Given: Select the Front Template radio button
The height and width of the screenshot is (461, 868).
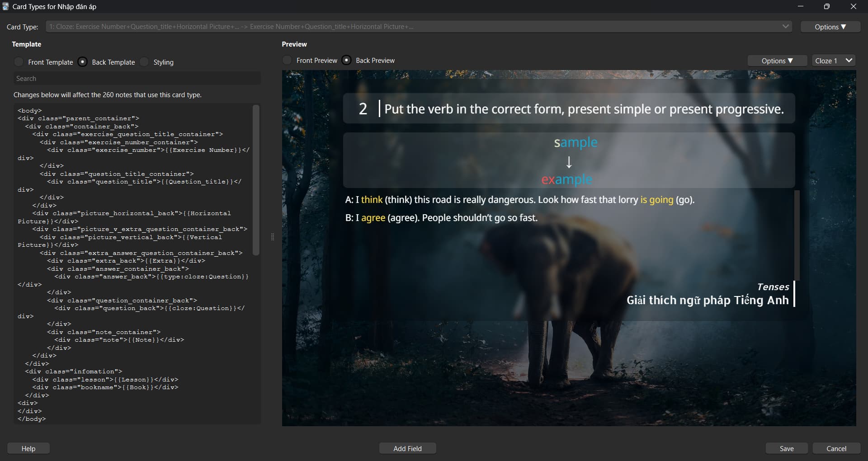Looking at the screenshot, I should tap(19, 62).
